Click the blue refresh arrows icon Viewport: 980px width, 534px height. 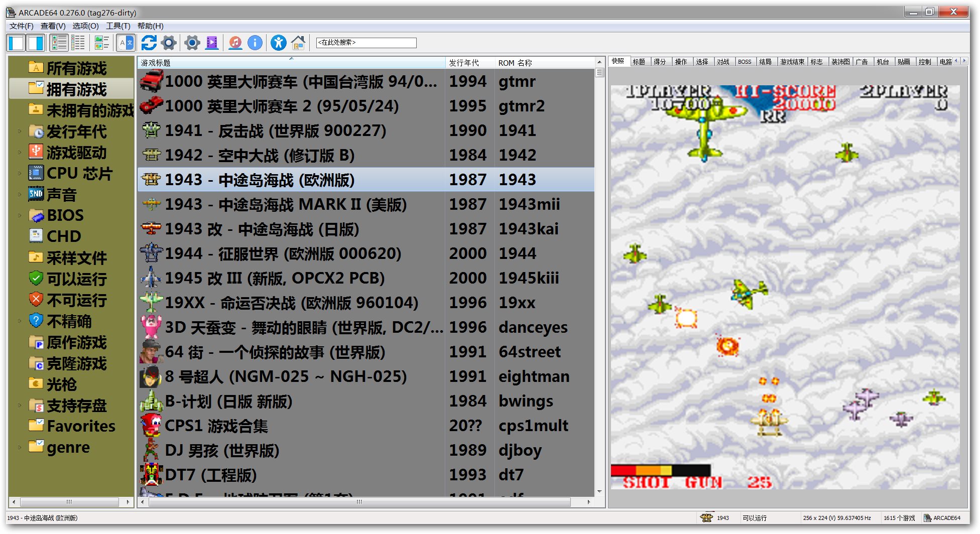[x=149, y=43]
